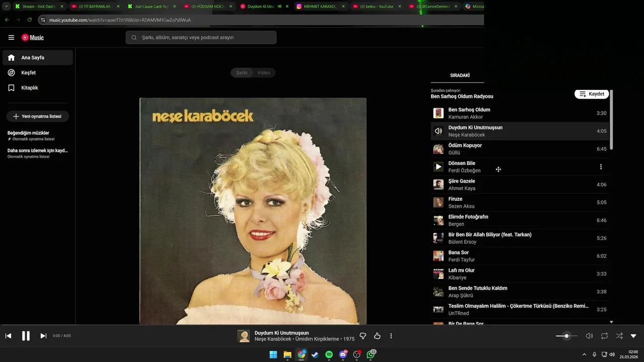Close the Stream - Kick tab
The image size is (644, 362).
[62, 7]
